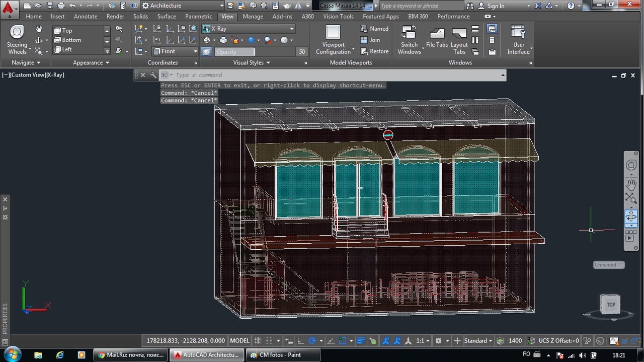The width and height of the screenshot is (644, 362).
Task: Select the Pan hand icon in navigation bar
Action: click(631, 184)
